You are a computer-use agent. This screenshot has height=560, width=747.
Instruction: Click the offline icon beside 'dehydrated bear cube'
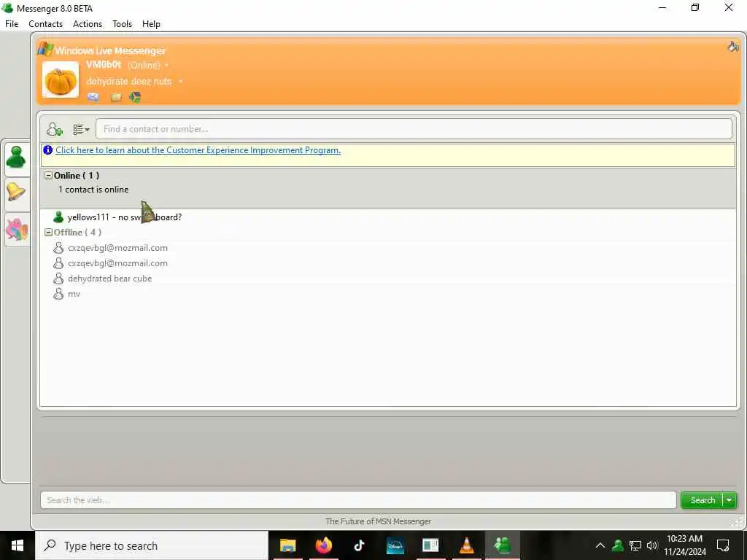[58, 279]
